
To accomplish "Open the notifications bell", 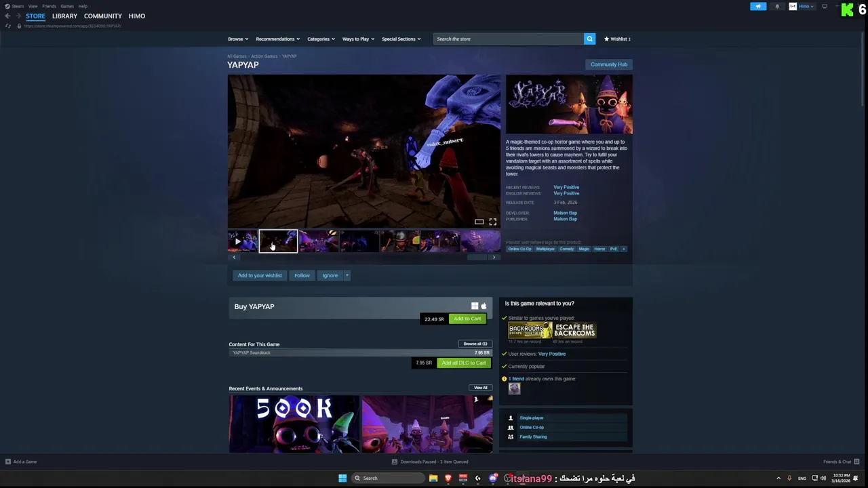I will pos(777,6).
